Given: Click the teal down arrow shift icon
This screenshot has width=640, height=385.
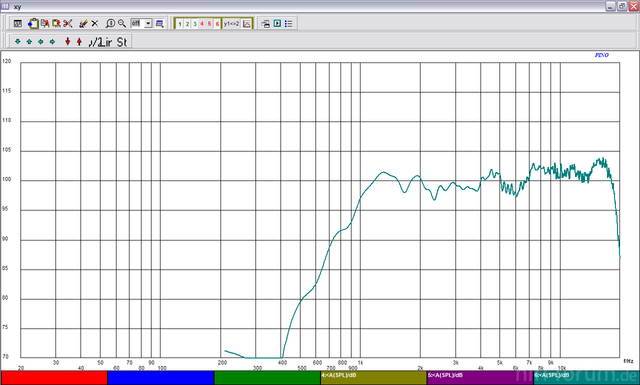Looking at the screenshot, I should pyautogui.click(x=18, y=42).
